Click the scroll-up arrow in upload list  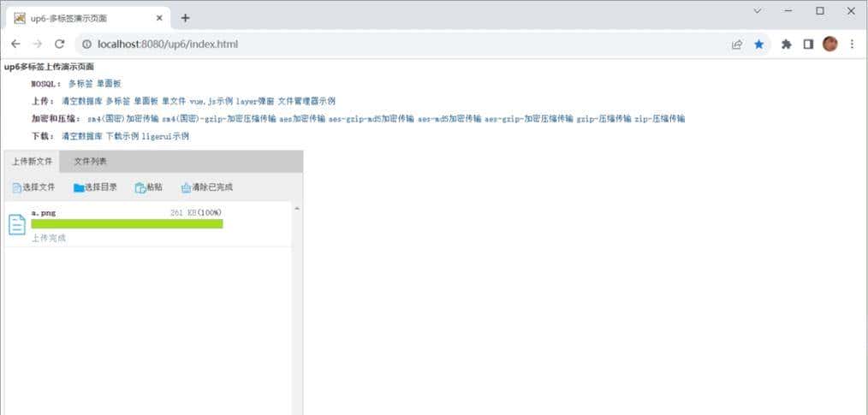(x=297, y=209)
